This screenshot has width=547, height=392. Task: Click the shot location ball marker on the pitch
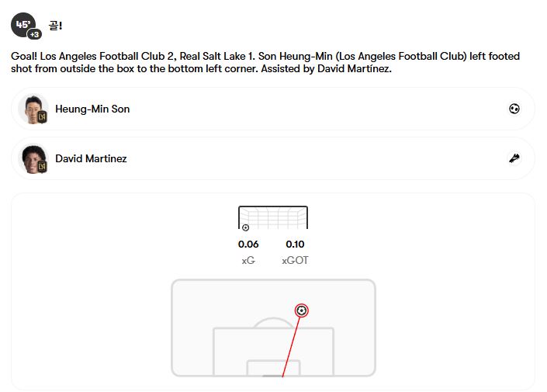click(x=302, y=310)
